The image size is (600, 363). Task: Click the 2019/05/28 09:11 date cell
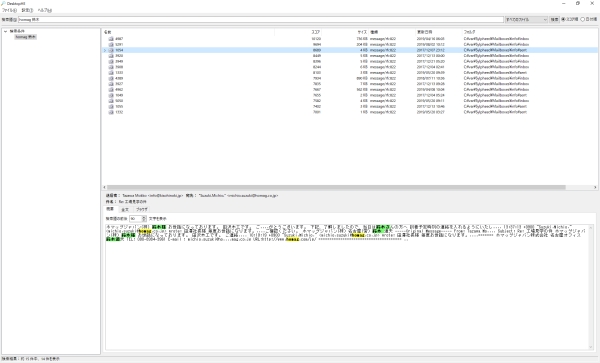430,101
